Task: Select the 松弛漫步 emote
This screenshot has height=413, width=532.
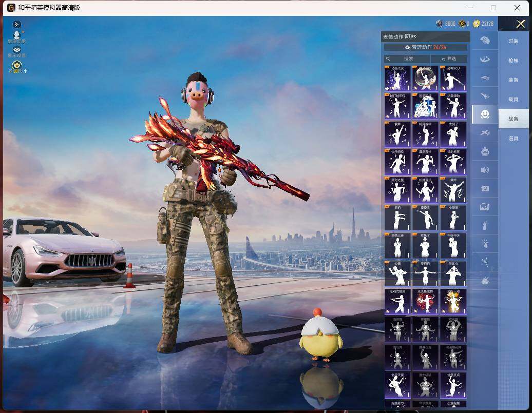Action: (x=425, y=190)
